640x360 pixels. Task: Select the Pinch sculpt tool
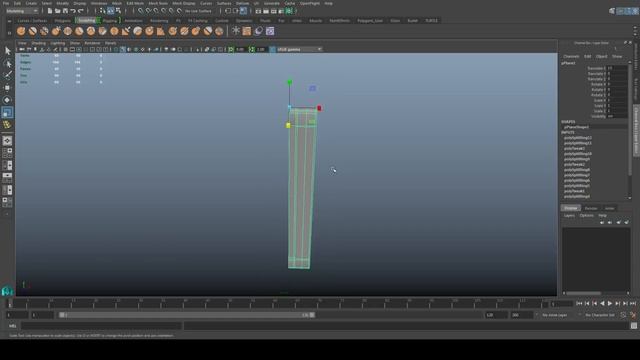pos(67,31)
